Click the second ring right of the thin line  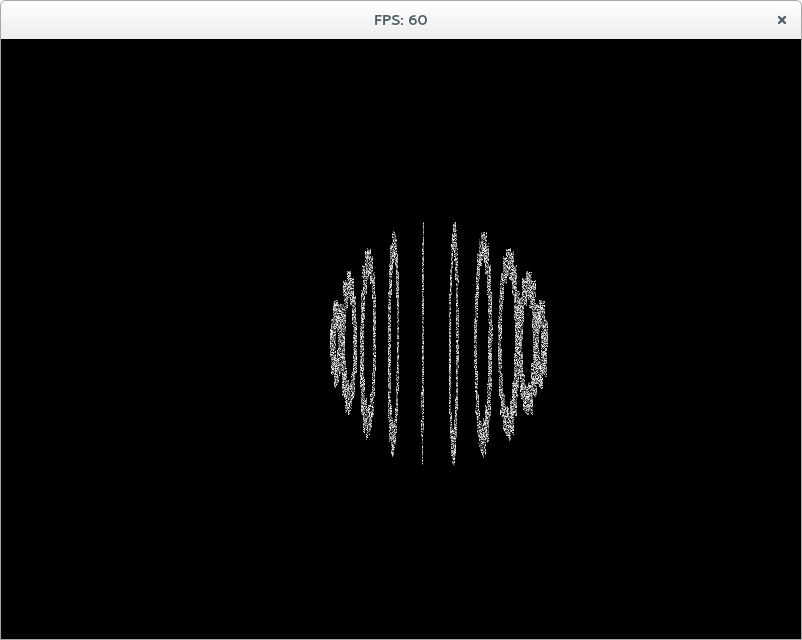[x=483, y=344]
